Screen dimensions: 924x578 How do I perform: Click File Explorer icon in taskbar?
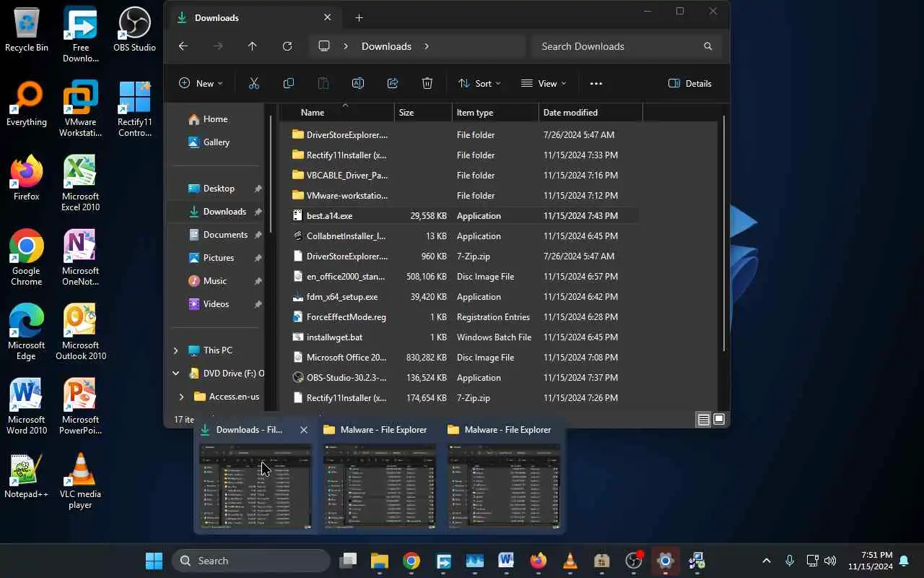click(380, 561)
